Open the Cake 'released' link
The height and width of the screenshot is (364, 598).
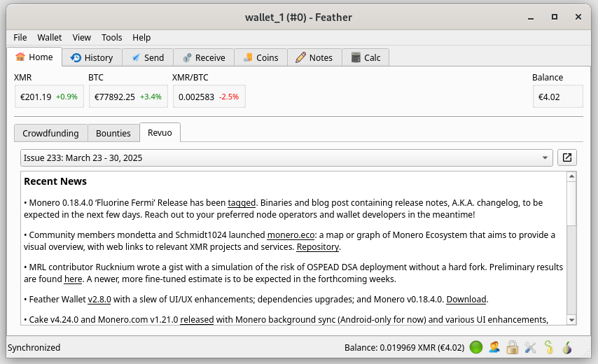(x=197, y=319)
